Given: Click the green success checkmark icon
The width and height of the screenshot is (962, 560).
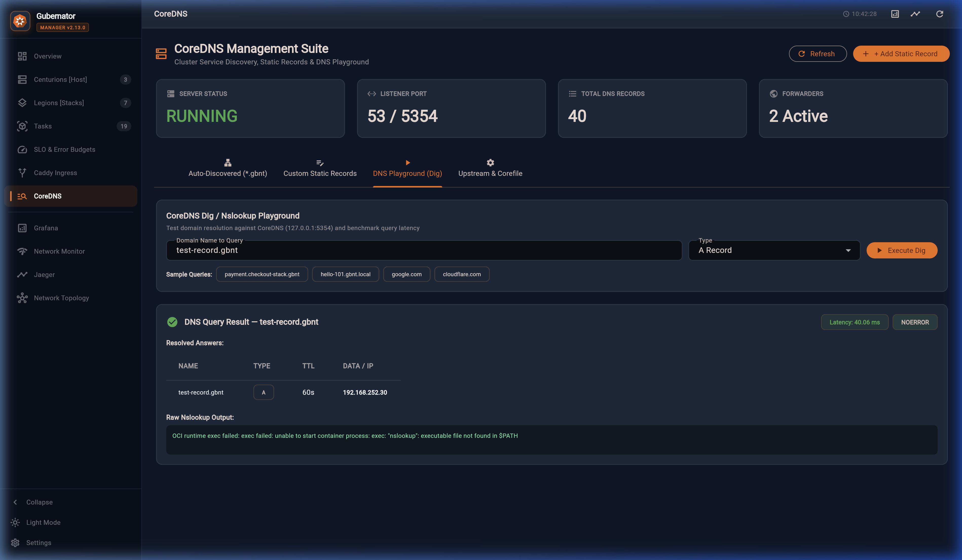Looking at the screenshot, I should coord(172,322).
